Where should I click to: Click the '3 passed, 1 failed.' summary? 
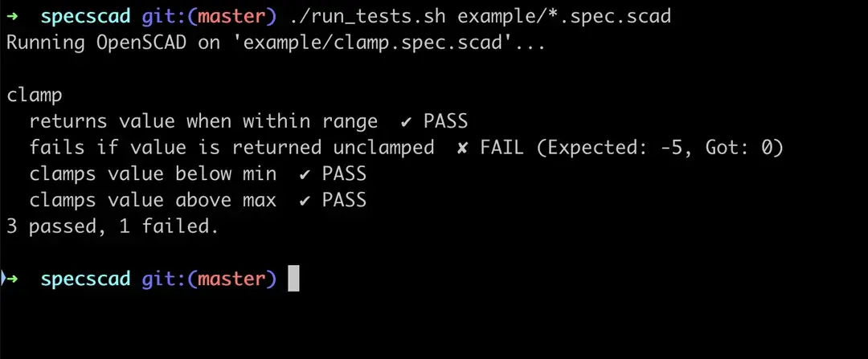point(113,226)
